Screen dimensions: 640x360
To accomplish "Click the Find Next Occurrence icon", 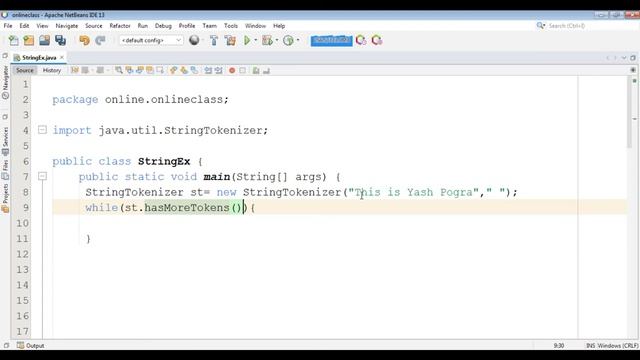I will pos(140,70).
